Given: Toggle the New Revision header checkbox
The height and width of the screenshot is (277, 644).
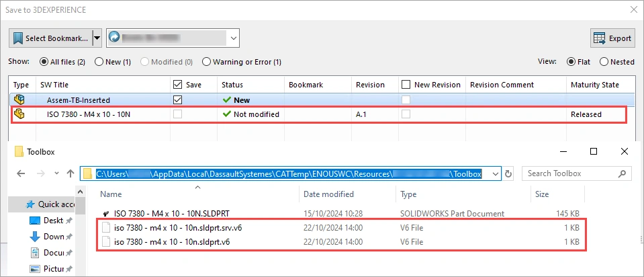Looking at the screenshot, I should tap(406, 85).
